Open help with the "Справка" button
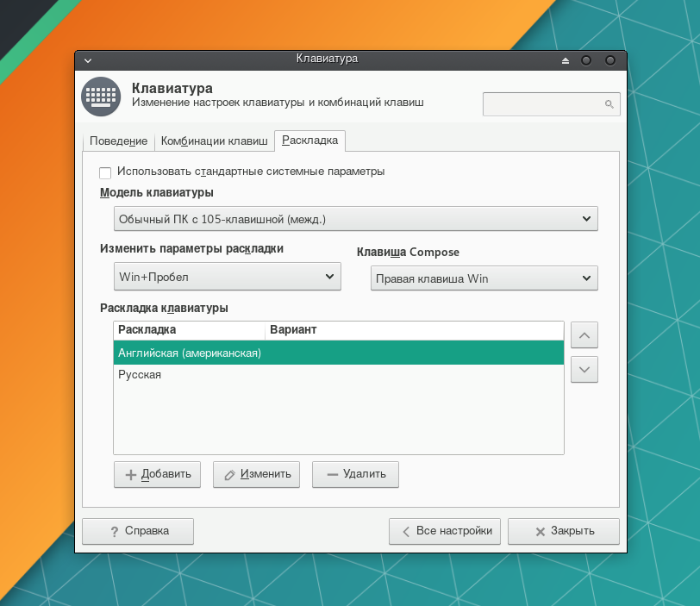The width and height of the screenshot is (700, 606). pos(138,531)
